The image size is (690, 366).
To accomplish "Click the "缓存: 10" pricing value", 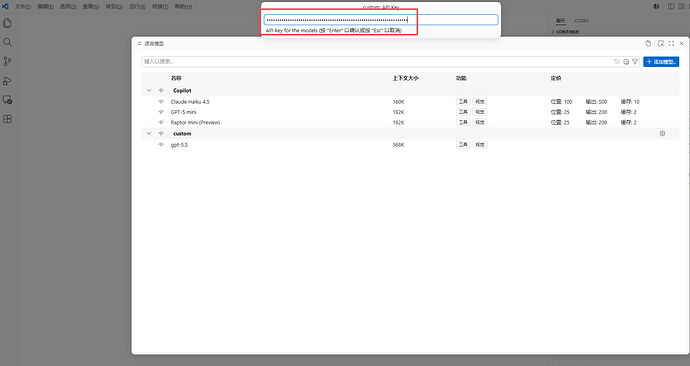I will tap(630, 102).
